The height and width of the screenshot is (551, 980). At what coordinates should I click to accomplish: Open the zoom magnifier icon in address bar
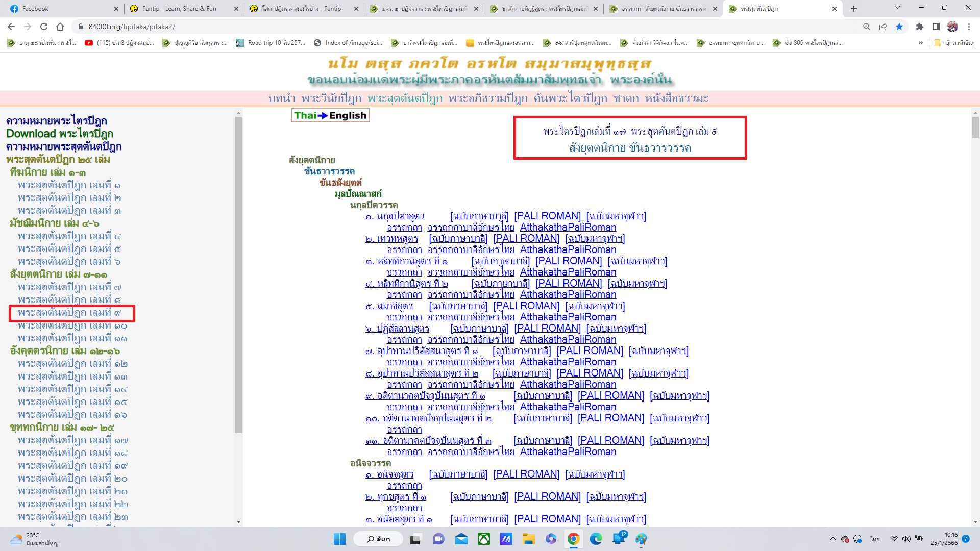[867, 27]
